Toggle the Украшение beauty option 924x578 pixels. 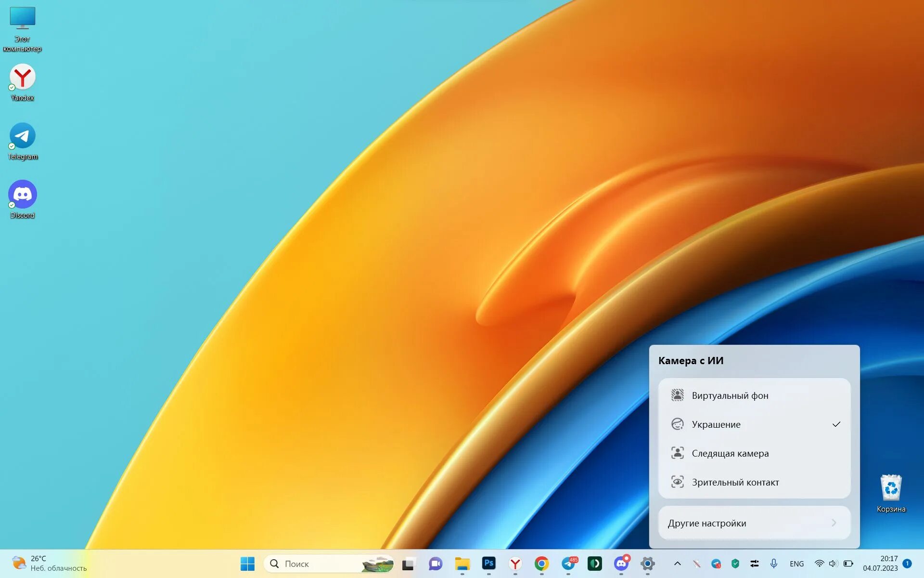click(x=754, y=424)
